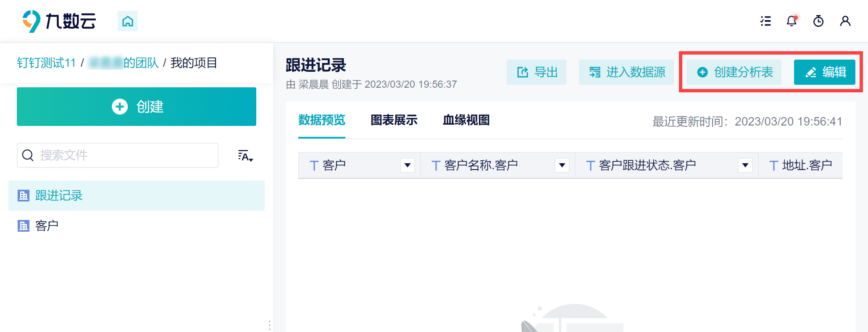
Task: Select 跟进记录 in the file list
Action: point(137,196)
